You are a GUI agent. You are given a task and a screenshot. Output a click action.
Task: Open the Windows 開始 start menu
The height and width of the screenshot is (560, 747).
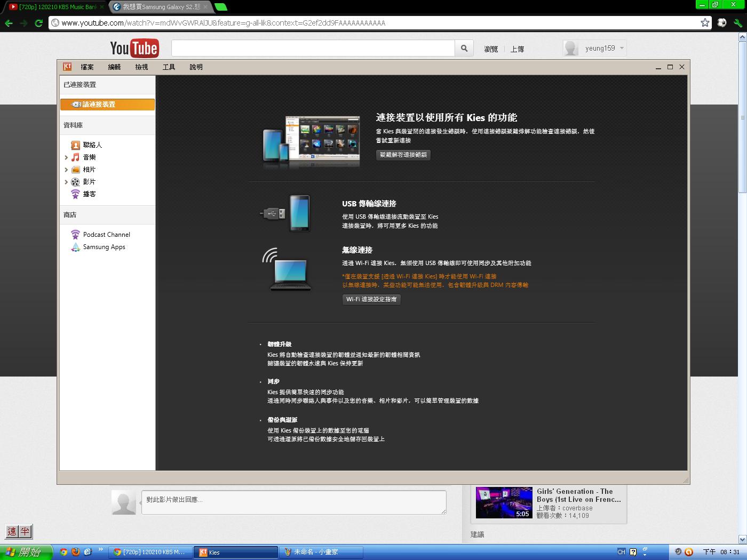[x=26, y=552]
